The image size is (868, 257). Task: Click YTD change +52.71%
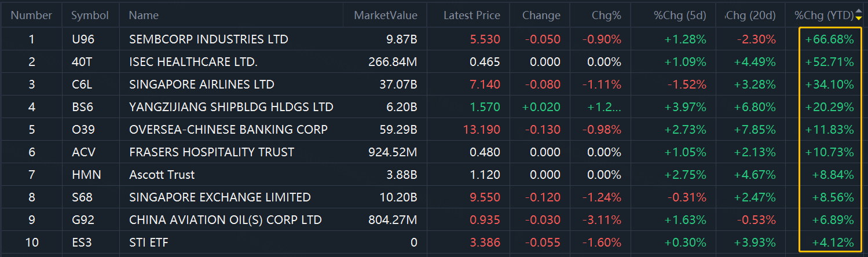pyautogui.click(x=830, y=62)
